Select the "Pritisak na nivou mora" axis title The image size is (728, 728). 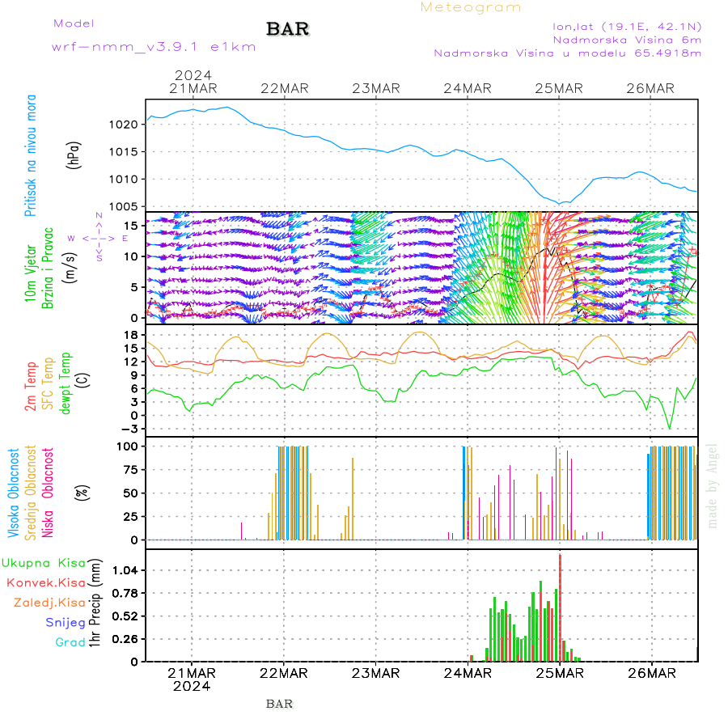tap(30, 155)
